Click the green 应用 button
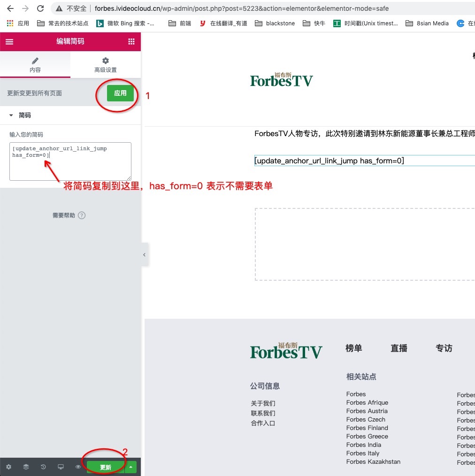 click(120, 93)
